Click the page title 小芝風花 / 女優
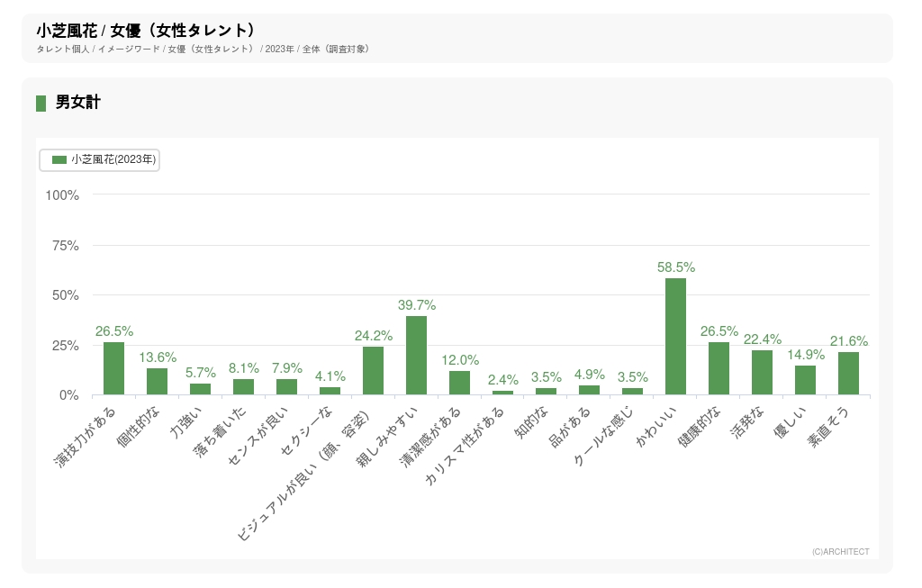922x588 pixels. click(x=146, y=31)
